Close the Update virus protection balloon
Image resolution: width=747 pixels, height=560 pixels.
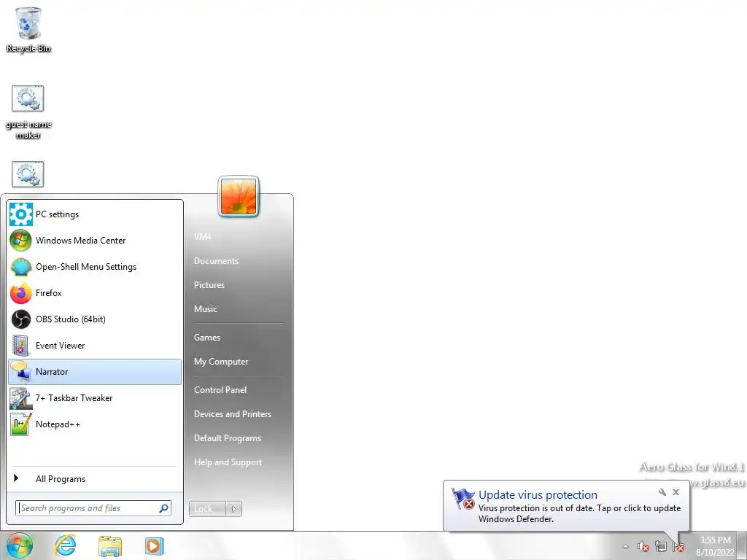tap(676, 492)
